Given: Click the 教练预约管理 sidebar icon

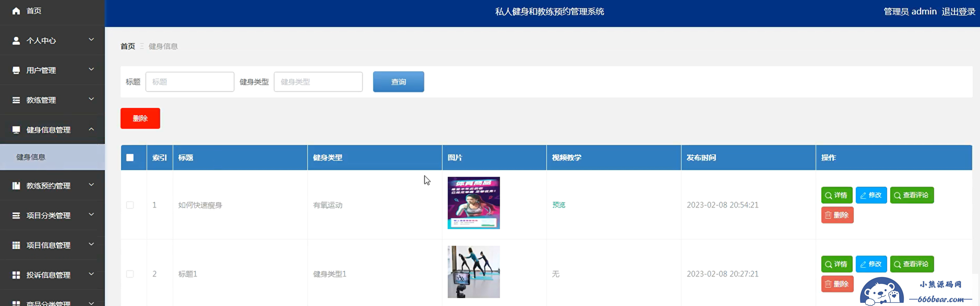Looking at the screenshot, I should [16, 186].
